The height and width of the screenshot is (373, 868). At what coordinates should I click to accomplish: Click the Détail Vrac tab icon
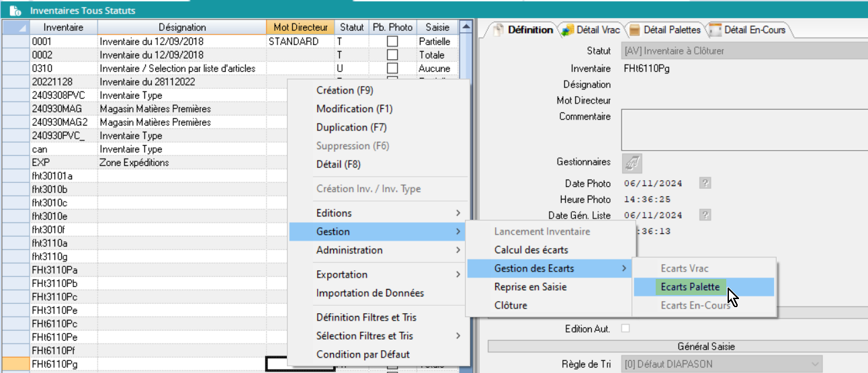(x=568, y=30)
